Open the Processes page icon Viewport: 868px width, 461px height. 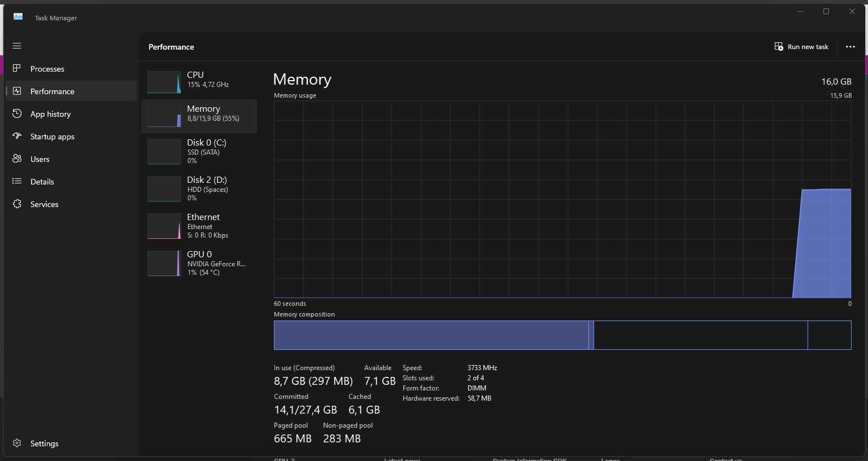pyautogui.click(x=17, y=68)
